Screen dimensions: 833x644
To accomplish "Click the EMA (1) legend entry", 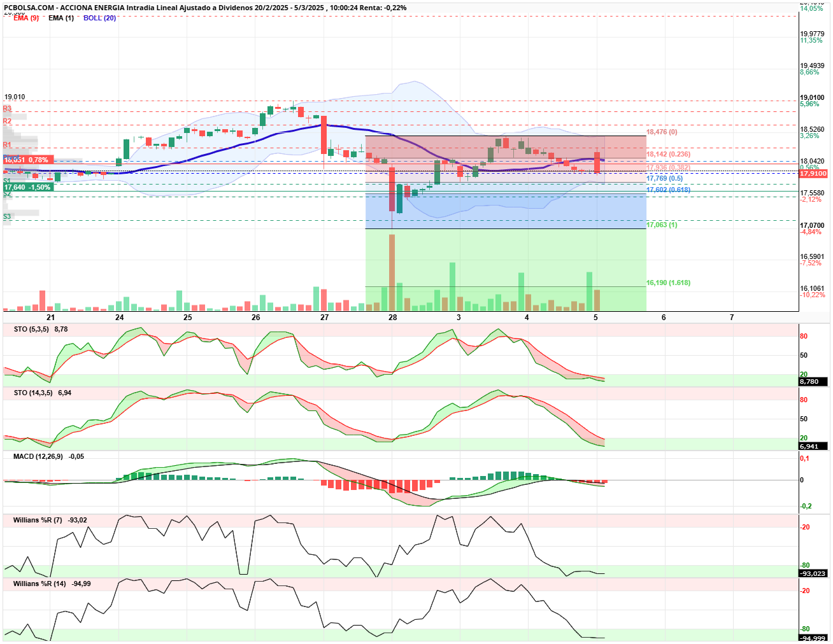I will (x=61, y=18).
